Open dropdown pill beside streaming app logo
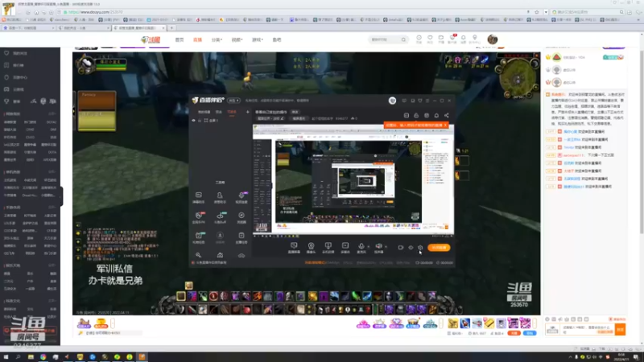Image resolution: width=644 pixels, height=362 pixels. 233,101
